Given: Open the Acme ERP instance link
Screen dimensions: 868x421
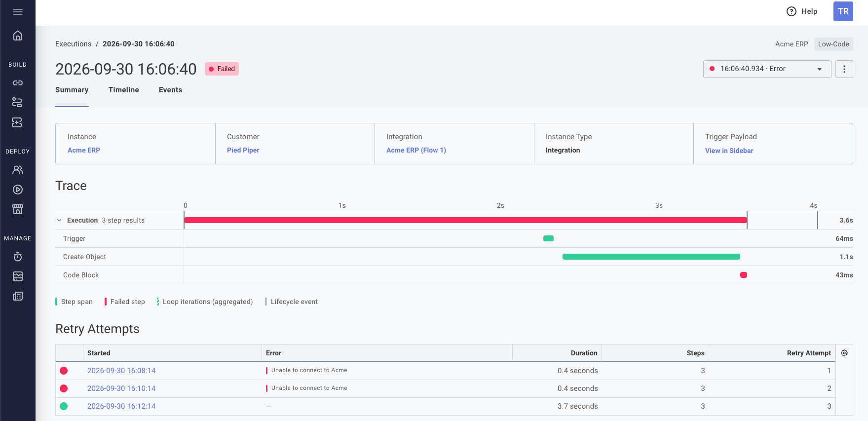Looking at the screenshot, I should 84,150.
